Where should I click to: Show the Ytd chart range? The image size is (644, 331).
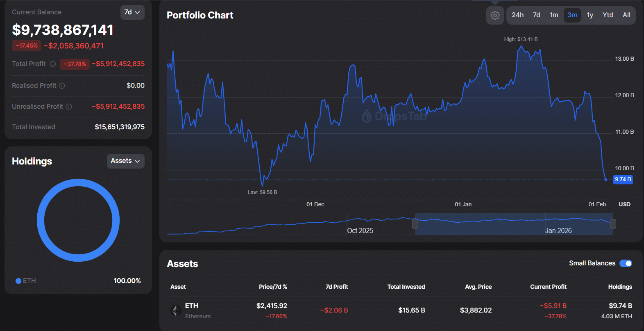tap(608, 15)
